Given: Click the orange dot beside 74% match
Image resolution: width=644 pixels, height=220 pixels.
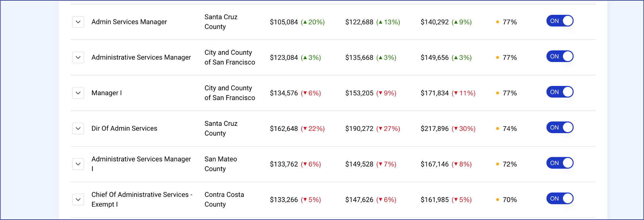Looking at the screenshot, I should click(497, 129).
